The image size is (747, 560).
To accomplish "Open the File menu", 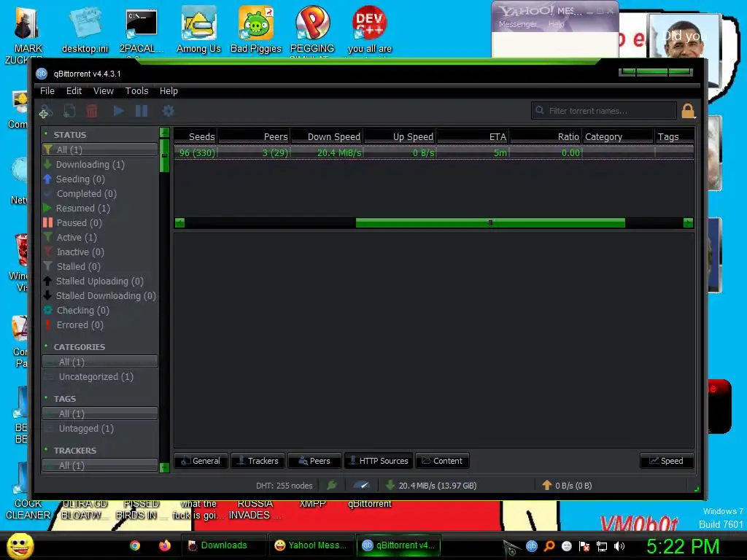I will [47, 91].
